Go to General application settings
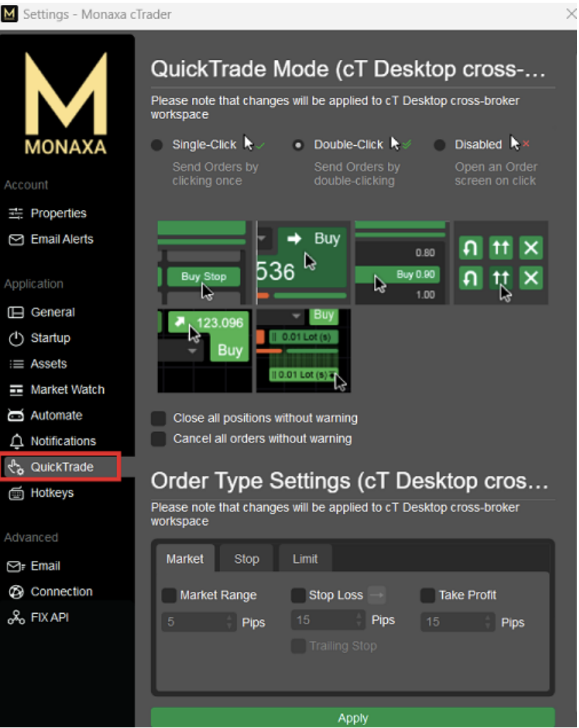The image size is (579, 728). (52, 312)
